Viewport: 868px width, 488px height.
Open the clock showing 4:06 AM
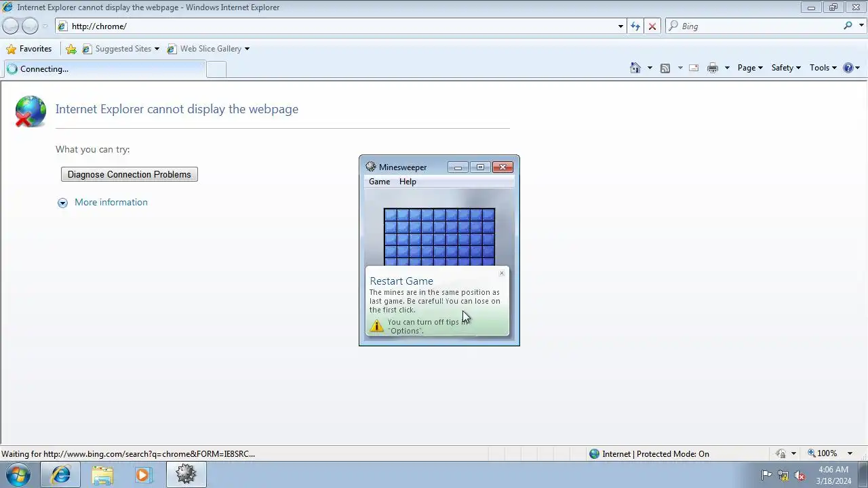click(833, 475)
